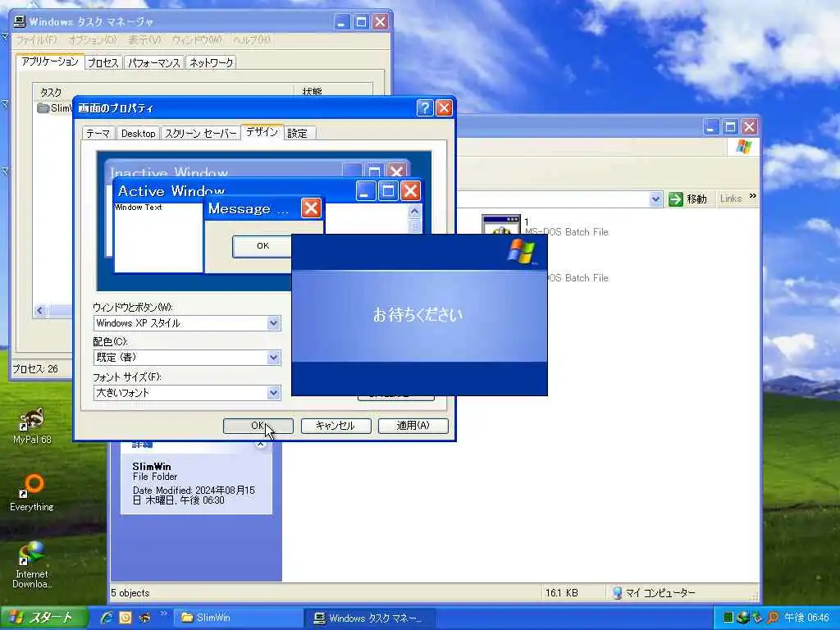840x630 pixels.
Task: Click the orange magnifier tray icon
Action: (773, 618)
